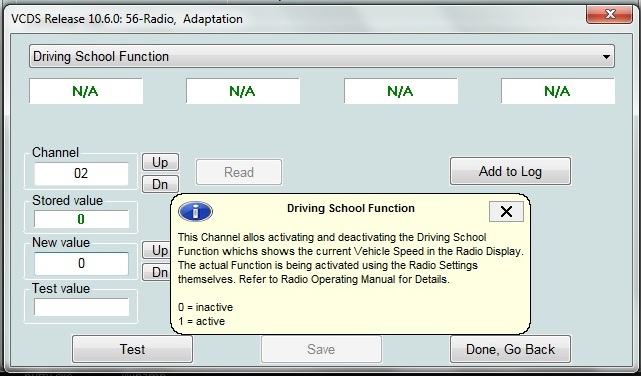Close the Driving School Function info balloon
Viewport: 641px width, 376px height.
click(506, 212)
